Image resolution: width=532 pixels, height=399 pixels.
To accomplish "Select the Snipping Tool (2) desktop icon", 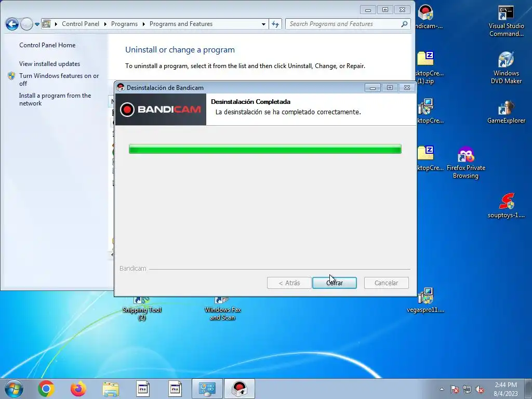I will click(x=142, y=309).
